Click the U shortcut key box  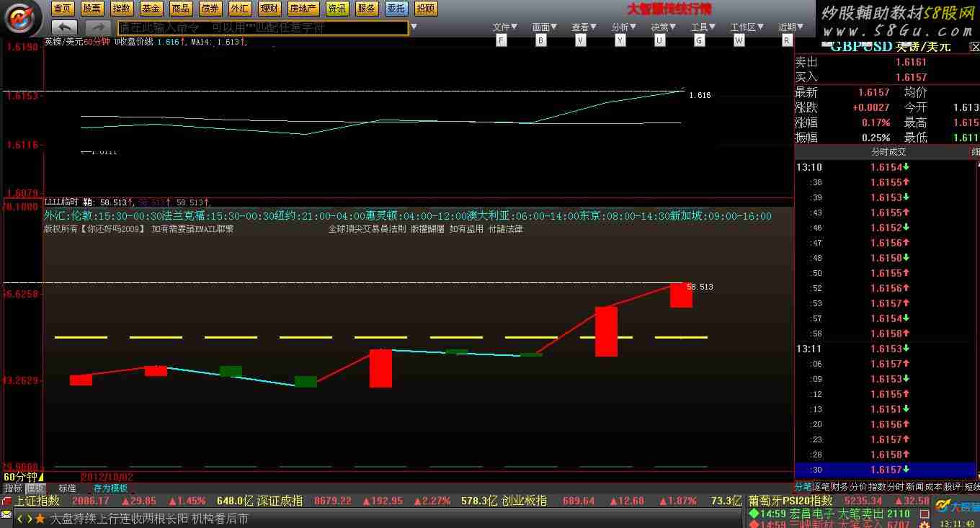[659, 40]
